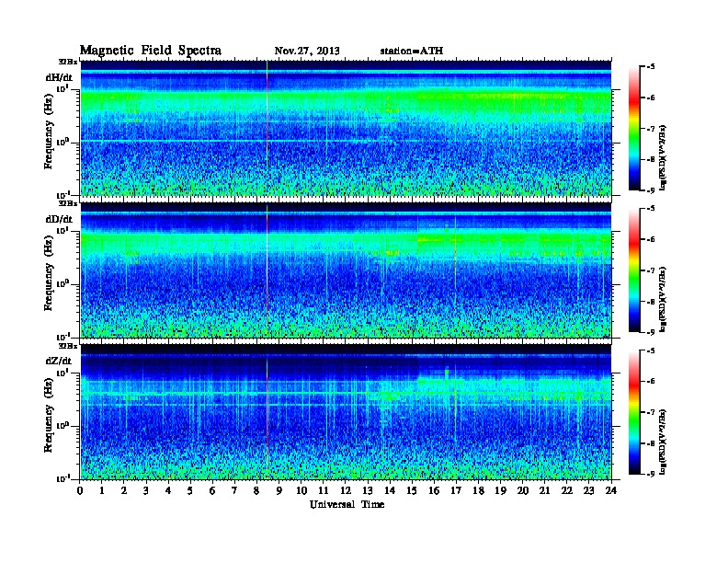728x563 pixels.
Task: Click hour tick label 18 on time axis
Action: 478,490
